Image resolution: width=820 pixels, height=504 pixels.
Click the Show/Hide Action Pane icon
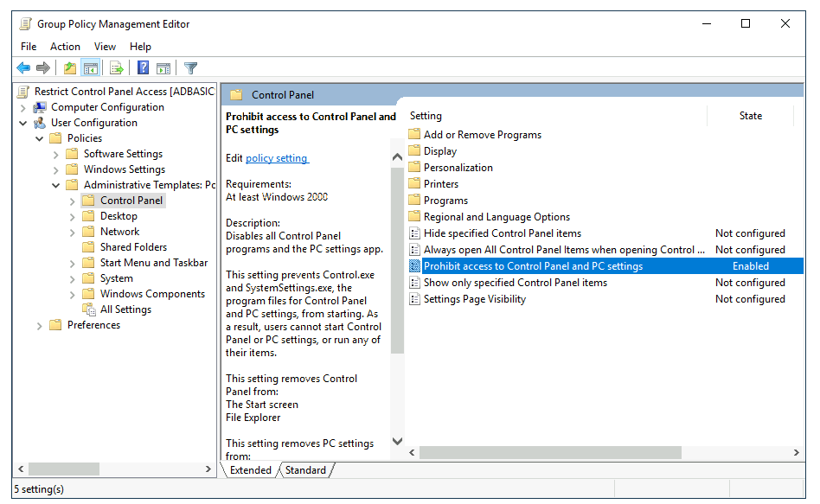tap(163, 68)
